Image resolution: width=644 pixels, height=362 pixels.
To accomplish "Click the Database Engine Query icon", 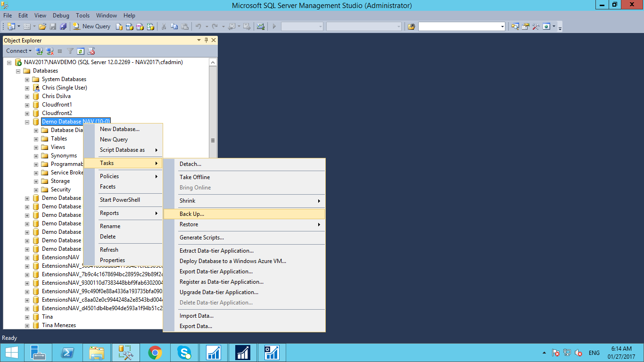I will click(119, 26).
